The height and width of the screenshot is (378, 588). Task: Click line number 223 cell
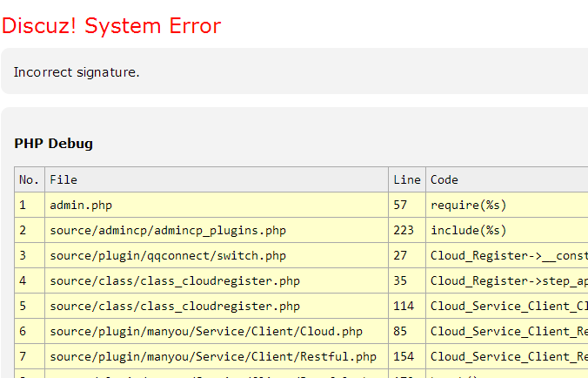407,230
